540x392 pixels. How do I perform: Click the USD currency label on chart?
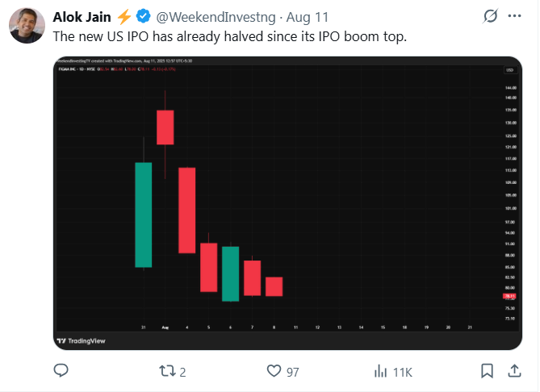pos(509,70)
